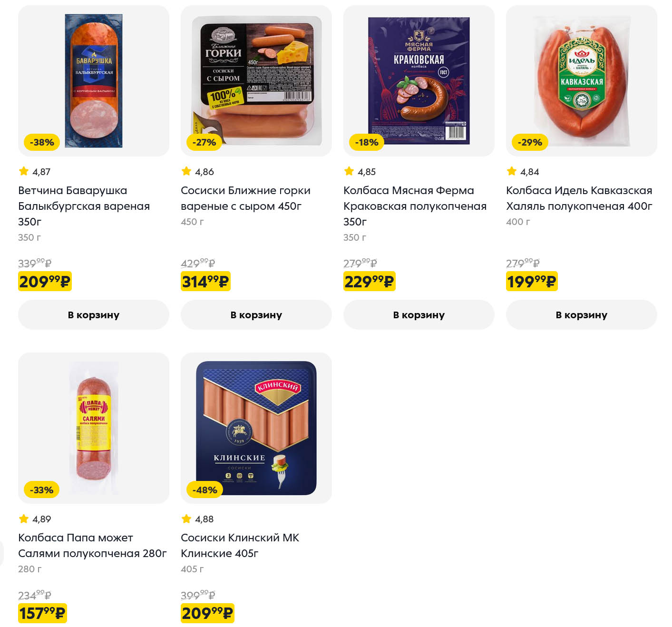Image resolution: width=672 pixels, height=627 pixels.
Task: Click the star icon beside Краковская rating 4,85
Action: pyautogui.click(x=349, y=171)
